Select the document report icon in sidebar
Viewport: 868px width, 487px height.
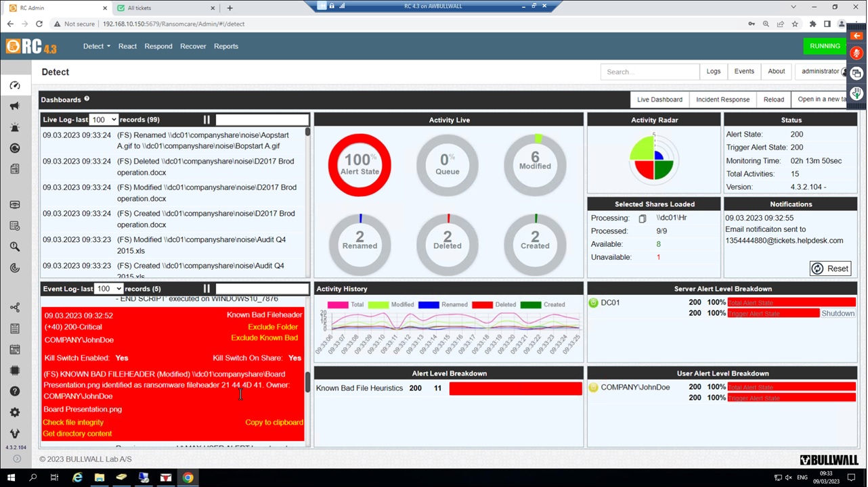[x=15, y=168]
